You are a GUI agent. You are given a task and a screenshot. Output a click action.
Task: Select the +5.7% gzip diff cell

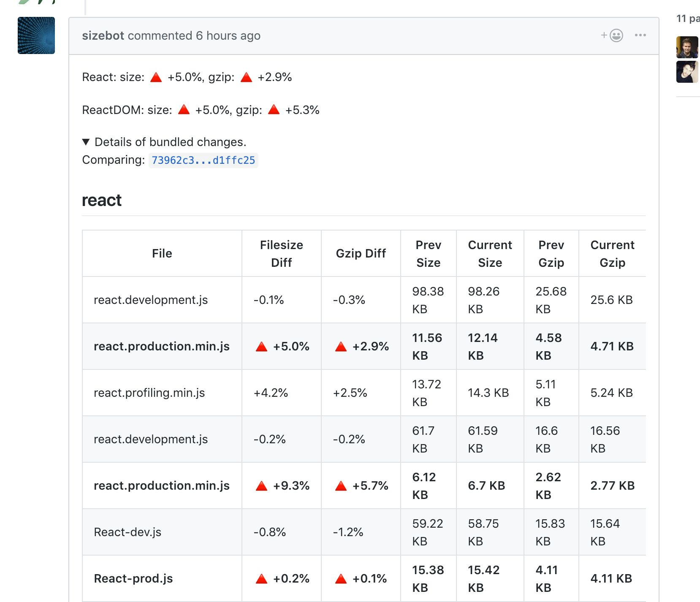(361, 485)
